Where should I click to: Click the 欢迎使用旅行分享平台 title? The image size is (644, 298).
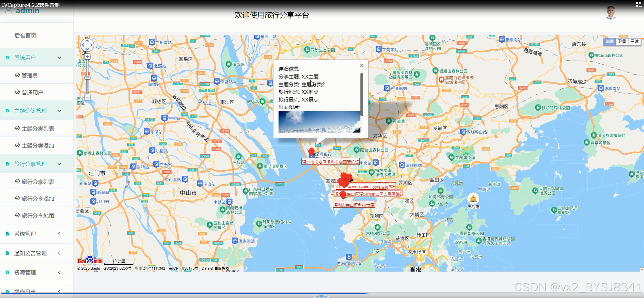tap(272, 15)
